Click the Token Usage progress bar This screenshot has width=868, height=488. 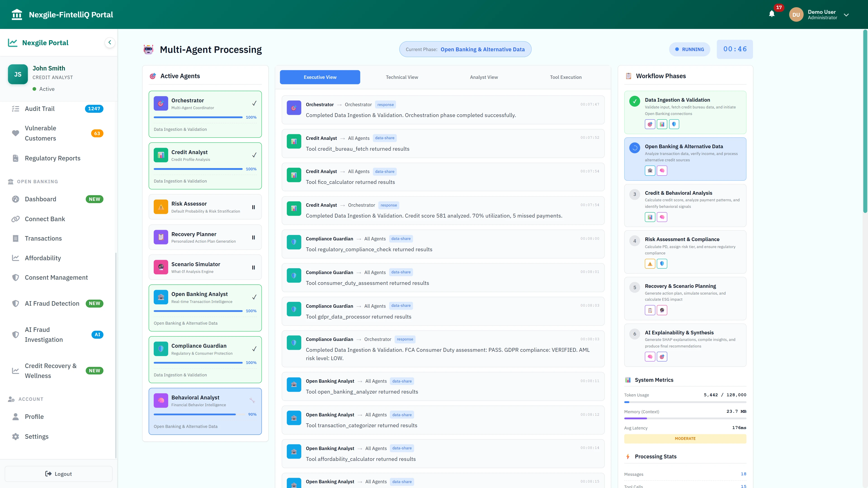click(685, 402)
